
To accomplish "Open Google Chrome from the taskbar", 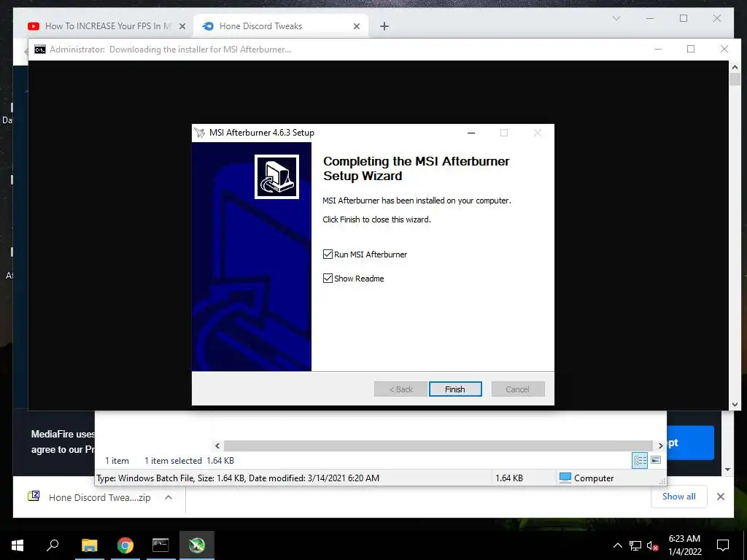I will (125, 545).
